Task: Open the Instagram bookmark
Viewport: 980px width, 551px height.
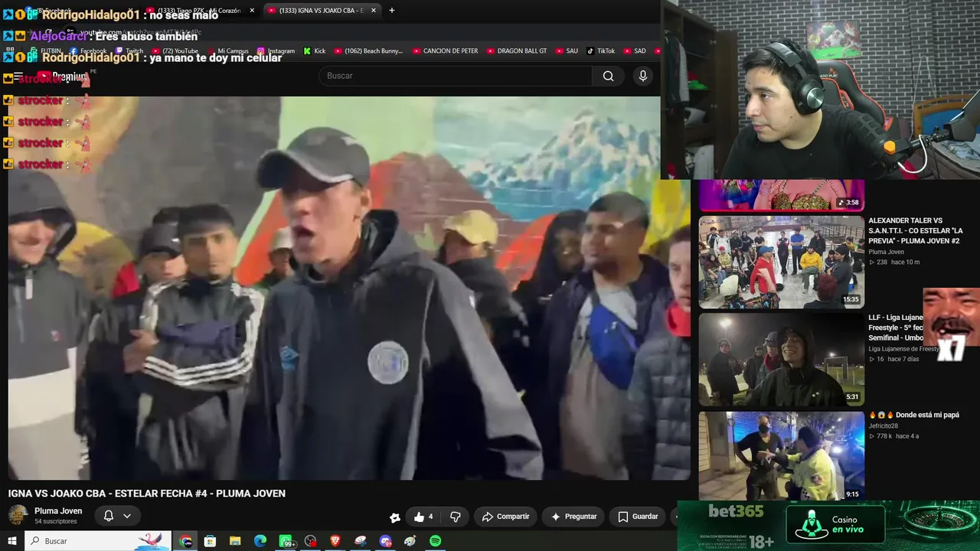Action: pos(276,51)
